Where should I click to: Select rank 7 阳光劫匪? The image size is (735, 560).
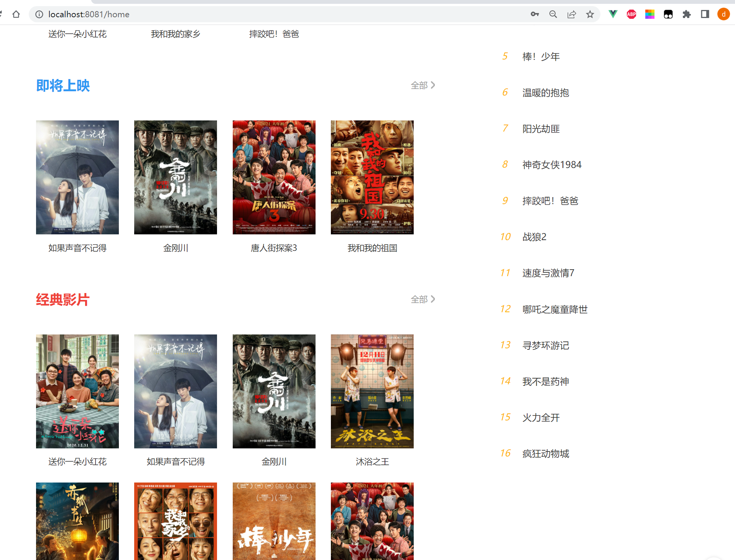[541, 129]
